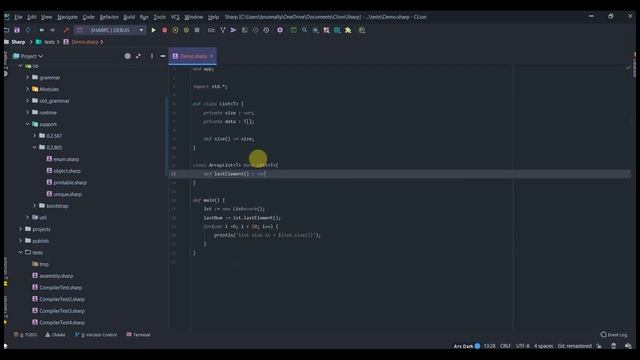Expand the publish folder

pyautogui.click(x=20, y=241)
